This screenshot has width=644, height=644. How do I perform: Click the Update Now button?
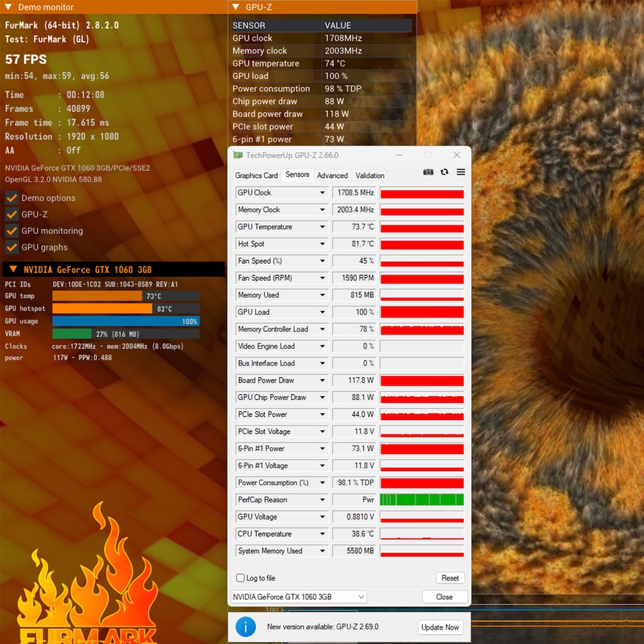(440, 627)
